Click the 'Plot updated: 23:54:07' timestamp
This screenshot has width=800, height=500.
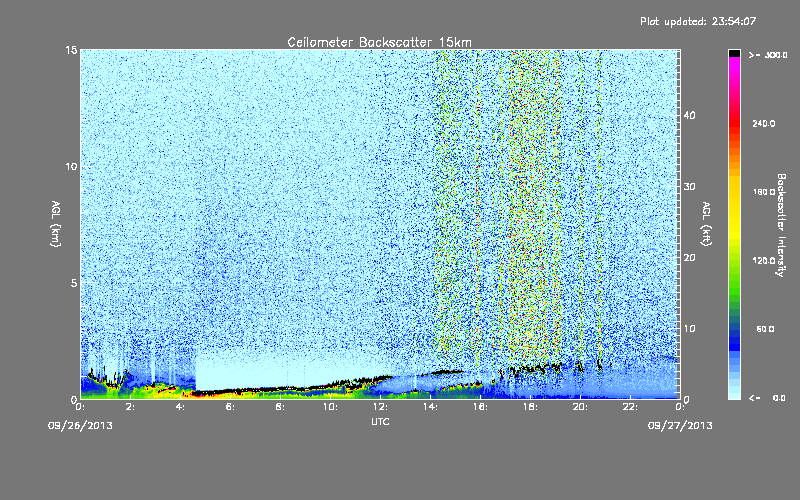tap(698, 21)
